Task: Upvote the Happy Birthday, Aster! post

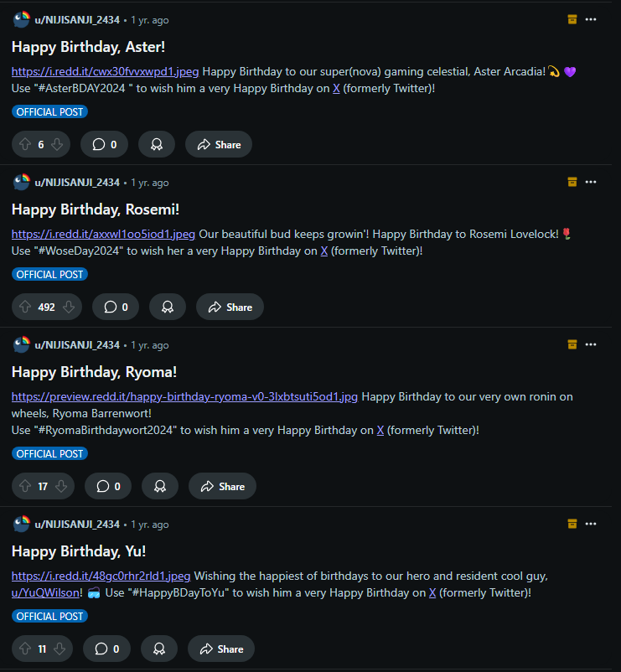Action: 24,144
